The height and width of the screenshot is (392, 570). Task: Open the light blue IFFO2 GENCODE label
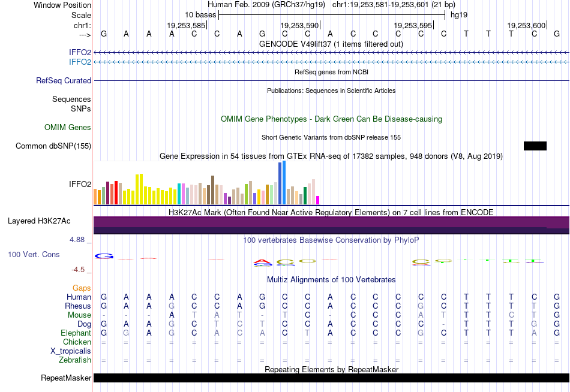point(80,62)
